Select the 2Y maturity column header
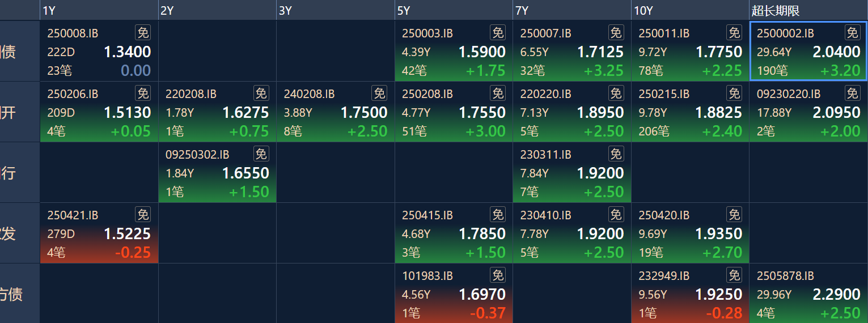The width and height of the screenshot is (868, 323). coord(217,10)
